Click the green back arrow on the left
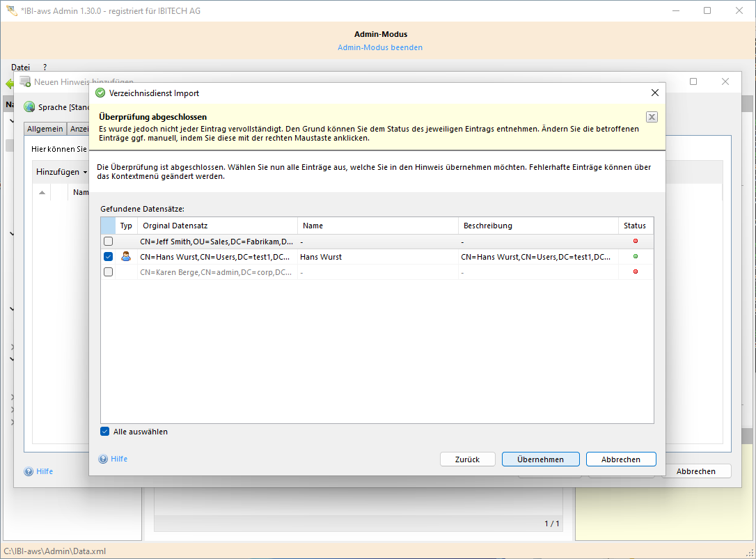 pyautogui.click(x=10, y=82)
